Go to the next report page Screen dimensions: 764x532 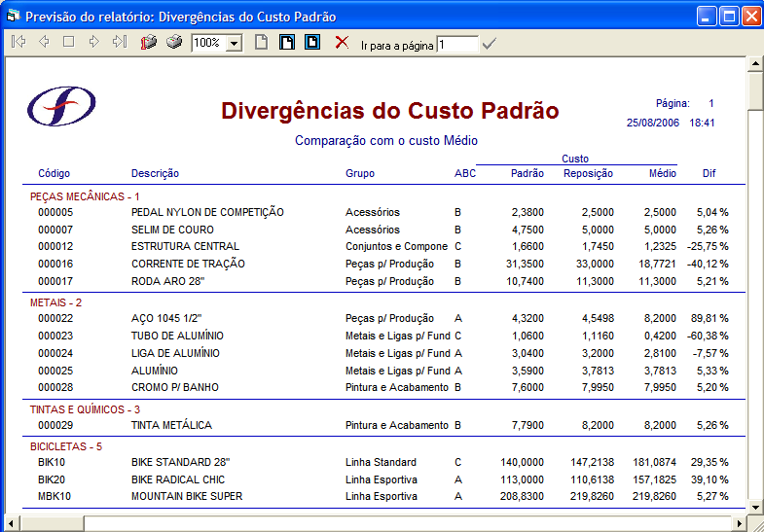[x=94, y=42]
